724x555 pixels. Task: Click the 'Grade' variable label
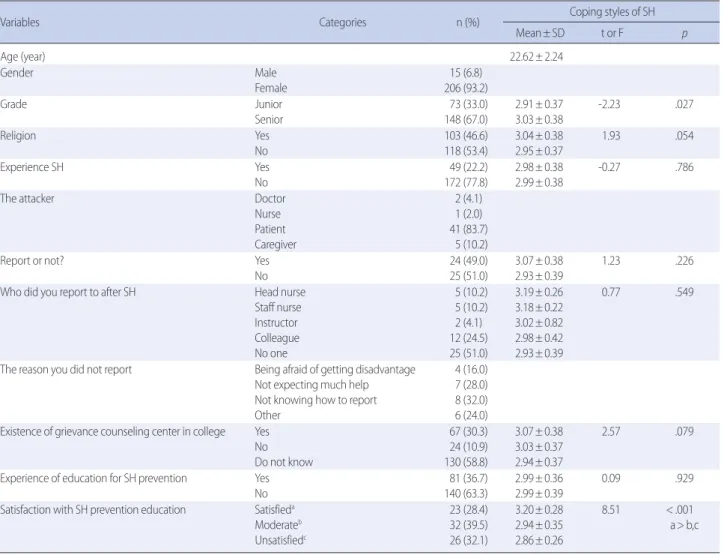pyautogui.click(x=13, y=104)
